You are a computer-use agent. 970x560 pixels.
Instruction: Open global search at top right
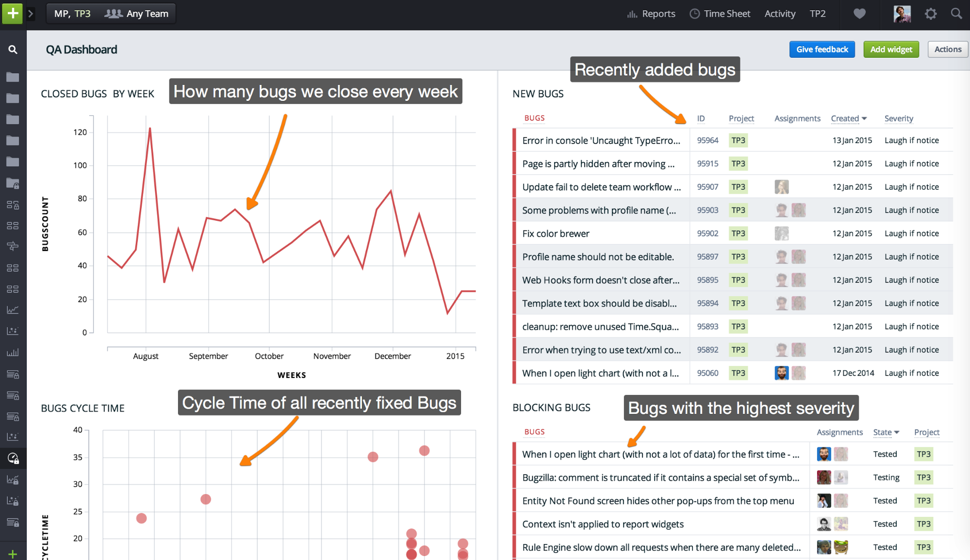[x=956, y=14]
